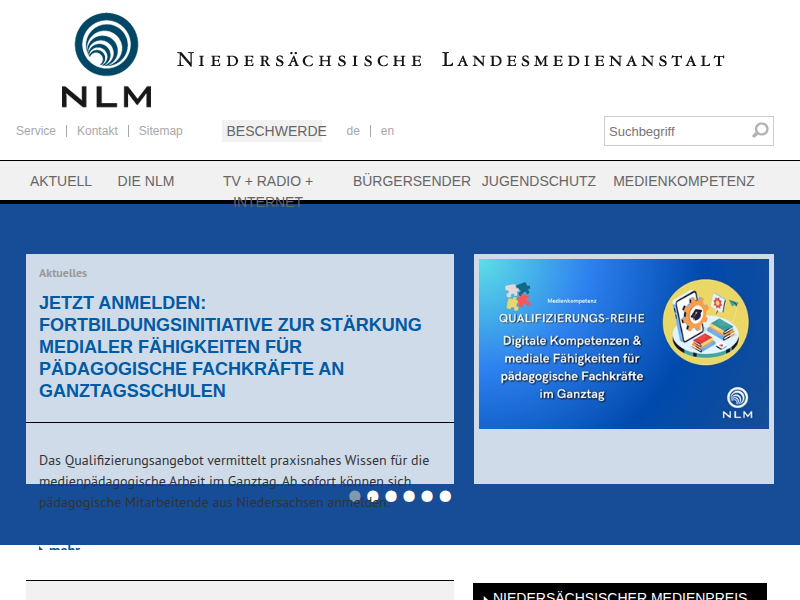Image resolution: width=800 pixels, height=600 pixels.
Task: Click the NLM logo
Action: (x=107, y=60)
